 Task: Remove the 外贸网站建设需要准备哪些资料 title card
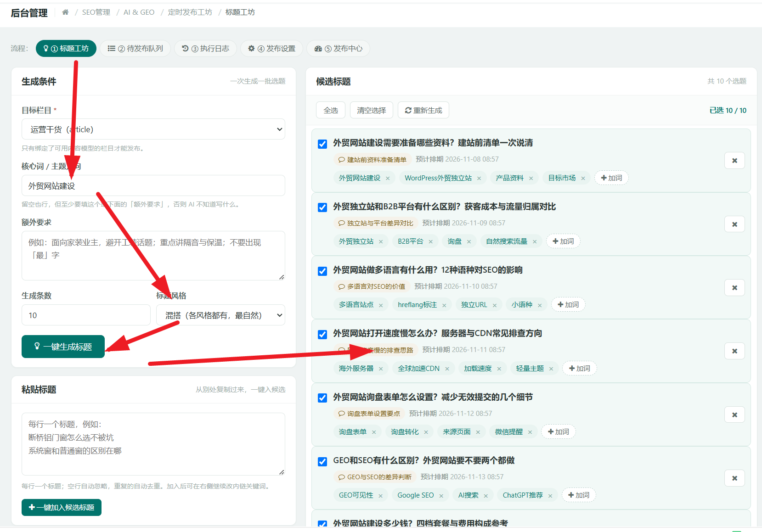pos(734,161)
